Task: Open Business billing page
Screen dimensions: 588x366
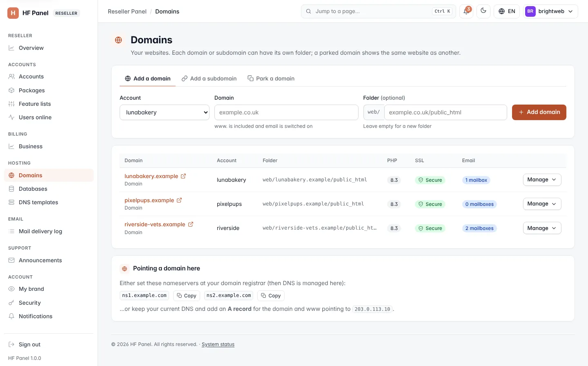Action: (x=49, y=146)
